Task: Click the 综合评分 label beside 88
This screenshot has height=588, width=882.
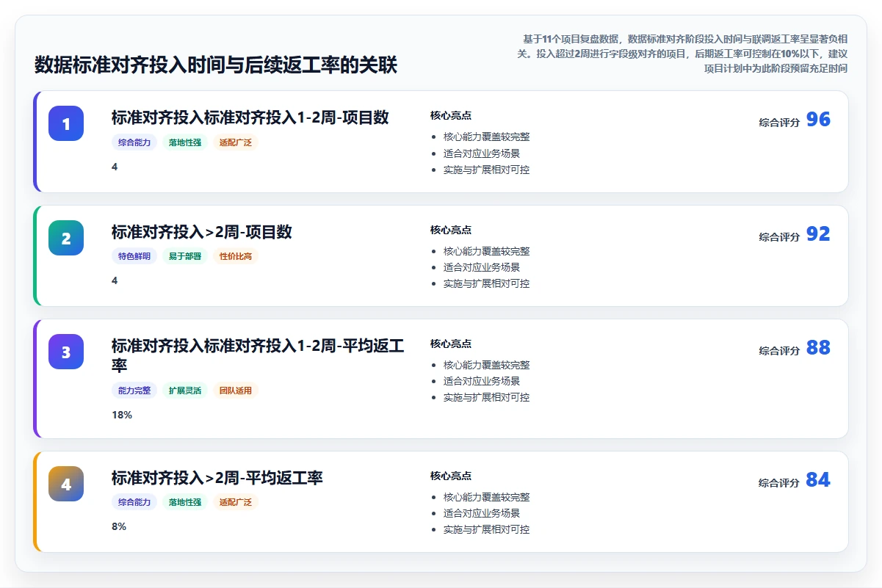Action: point(779,351)
